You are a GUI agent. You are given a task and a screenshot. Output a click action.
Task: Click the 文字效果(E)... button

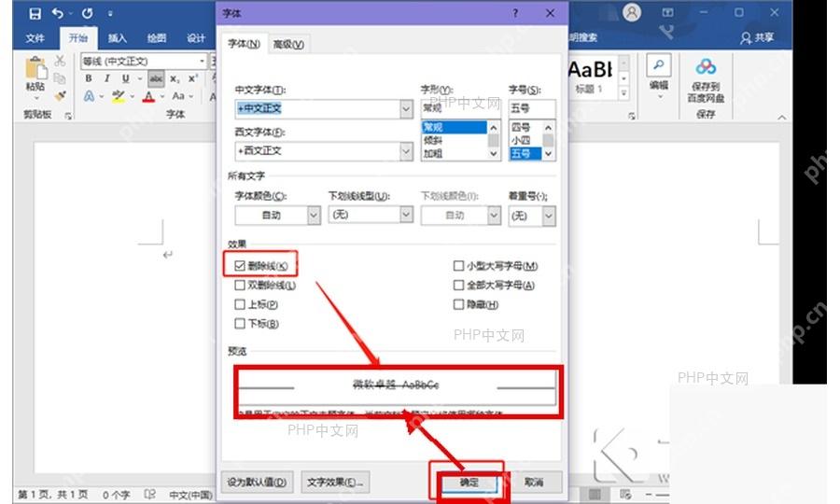335,483
